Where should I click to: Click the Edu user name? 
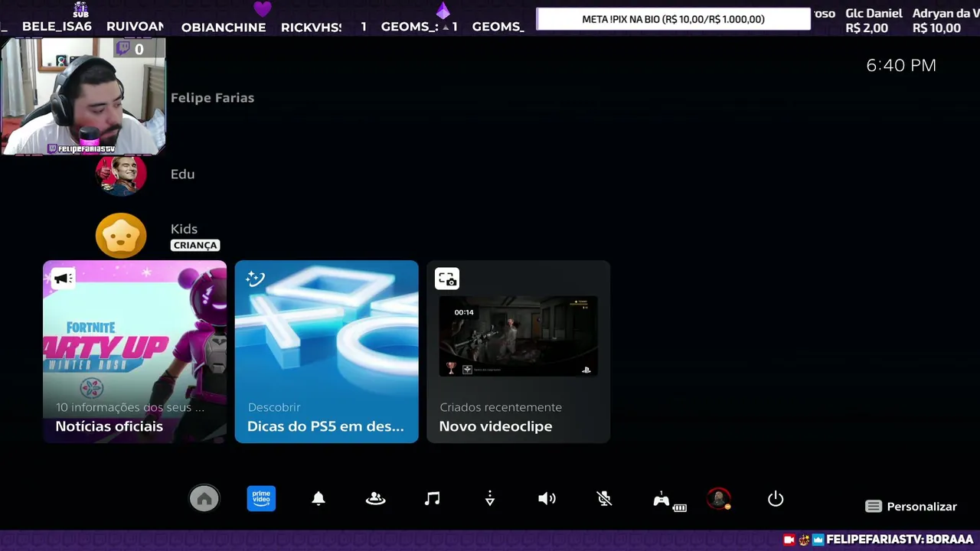coord(183,174)
